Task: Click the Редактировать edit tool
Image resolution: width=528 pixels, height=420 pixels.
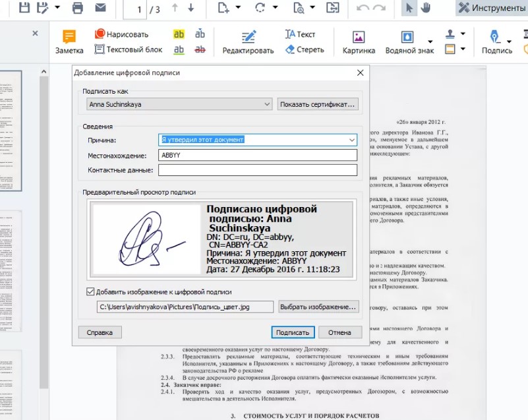Action: [x=248, y=42]
